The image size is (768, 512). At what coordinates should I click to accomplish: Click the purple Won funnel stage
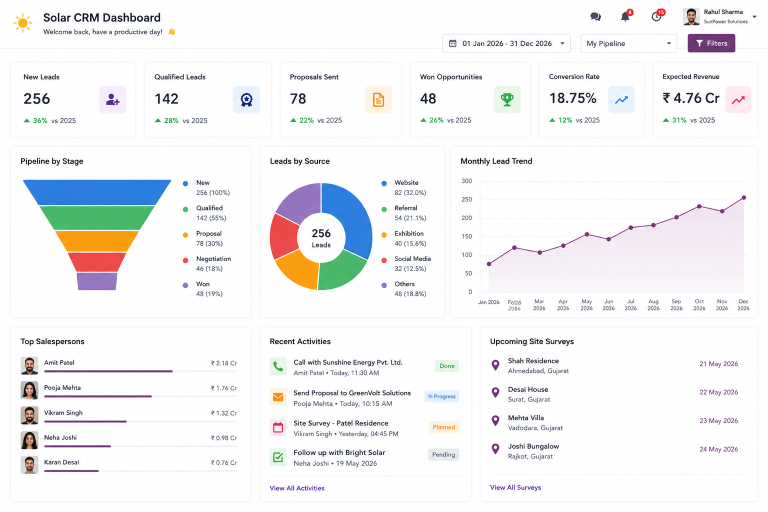coord(97,281)
